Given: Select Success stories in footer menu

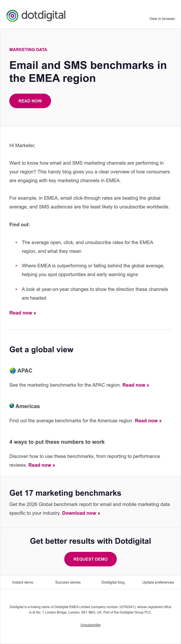Looking at the screenshot, I should pyautogui.click(x=68, y=582).
